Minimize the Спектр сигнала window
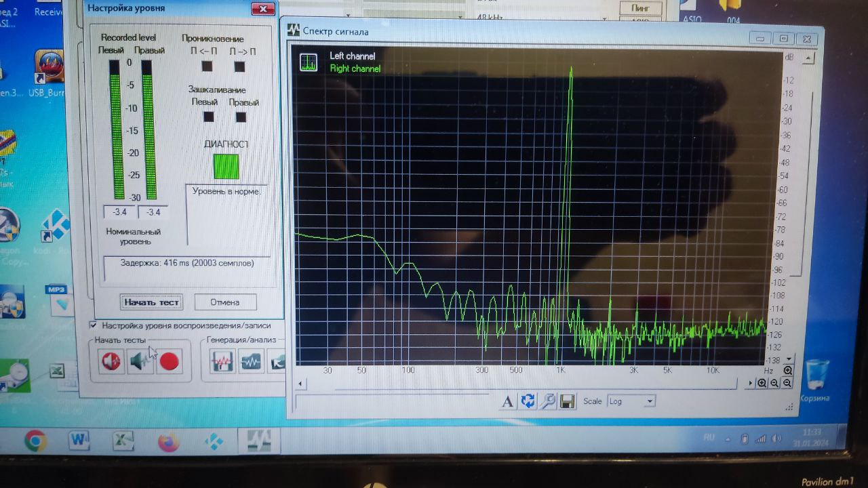 [x=762, y=39]
